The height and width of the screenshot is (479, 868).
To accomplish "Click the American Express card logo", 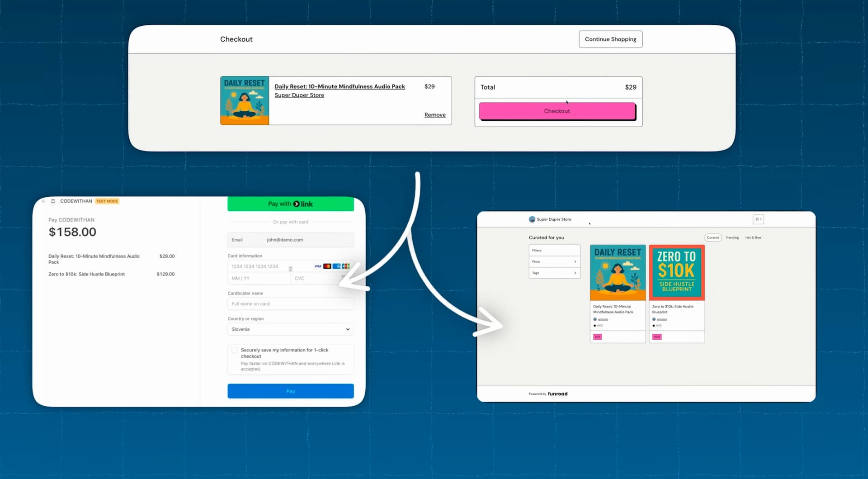I will (336, 266).
